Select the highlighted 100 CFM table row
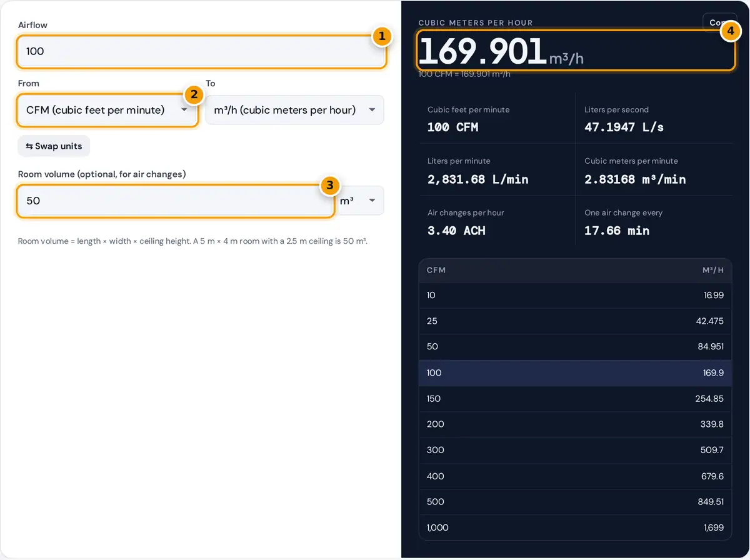The height and width of the screenshot is (560, 750). [x=575, y=373]
